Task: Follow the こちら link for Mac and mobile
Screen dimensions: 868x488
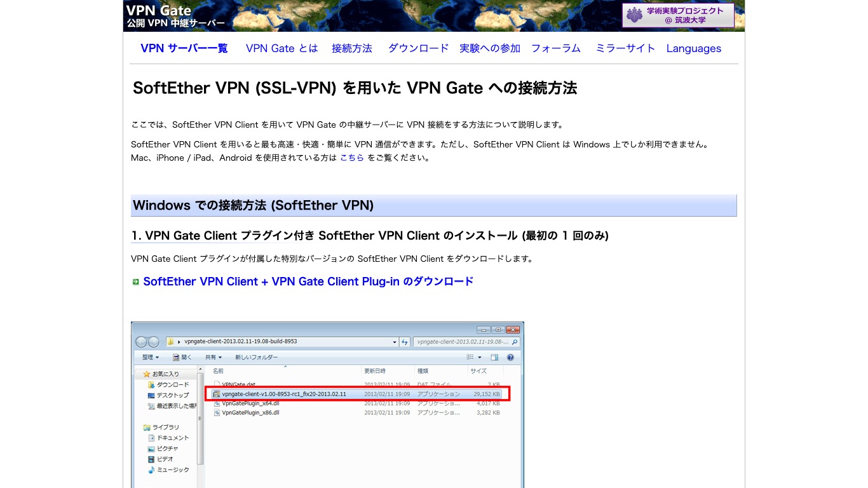Action: (x=352, y=158)
